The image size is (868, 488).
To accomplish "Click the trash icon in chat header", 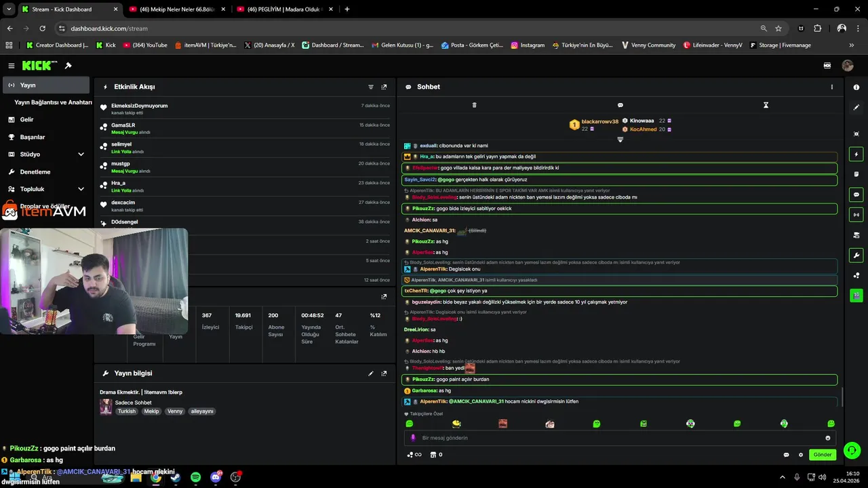I will coord(474,105).
